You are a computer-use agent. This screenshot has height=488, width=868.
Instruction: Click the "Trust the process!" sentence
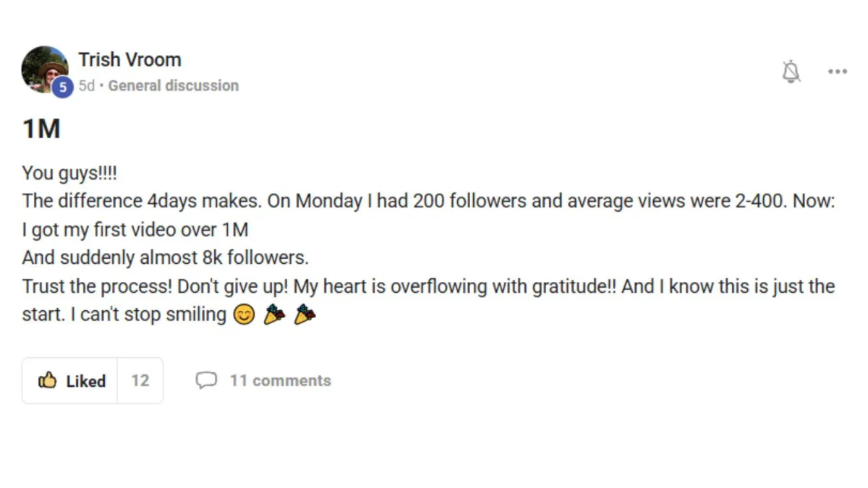(x=97, y=286)
